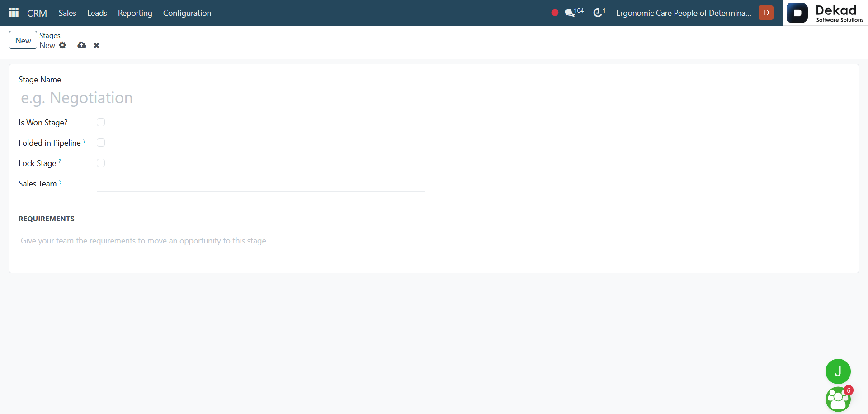Save record with the cloud upload icon
The width and height of the screenshot is (868, 414).
tap(82, 45)
